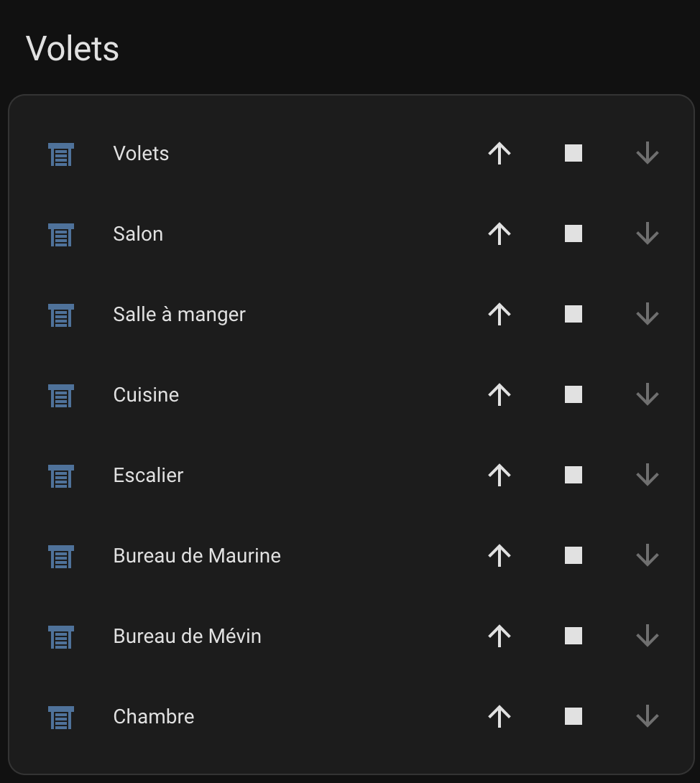This screenshot has height=783, width=700.
Task: Open the Salon shutter up arrow
Action: pyautogui.click(x=499, y=233)
